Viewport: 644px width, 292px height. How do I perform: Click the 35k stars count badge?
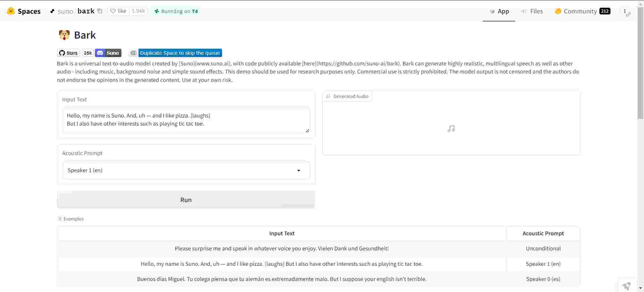[x=88, y=53]
